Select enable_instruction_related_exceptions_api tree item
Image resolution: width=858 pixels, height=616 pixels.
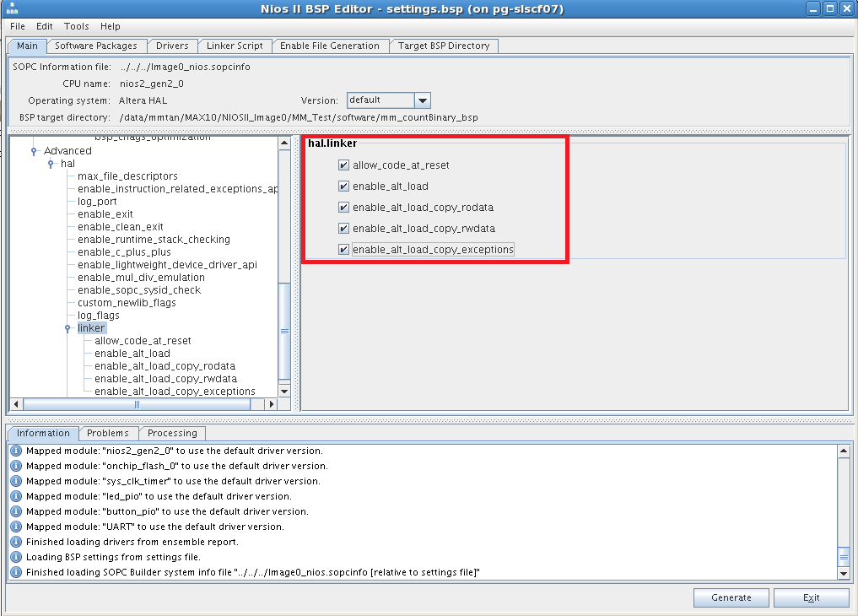tap(178, 189)
